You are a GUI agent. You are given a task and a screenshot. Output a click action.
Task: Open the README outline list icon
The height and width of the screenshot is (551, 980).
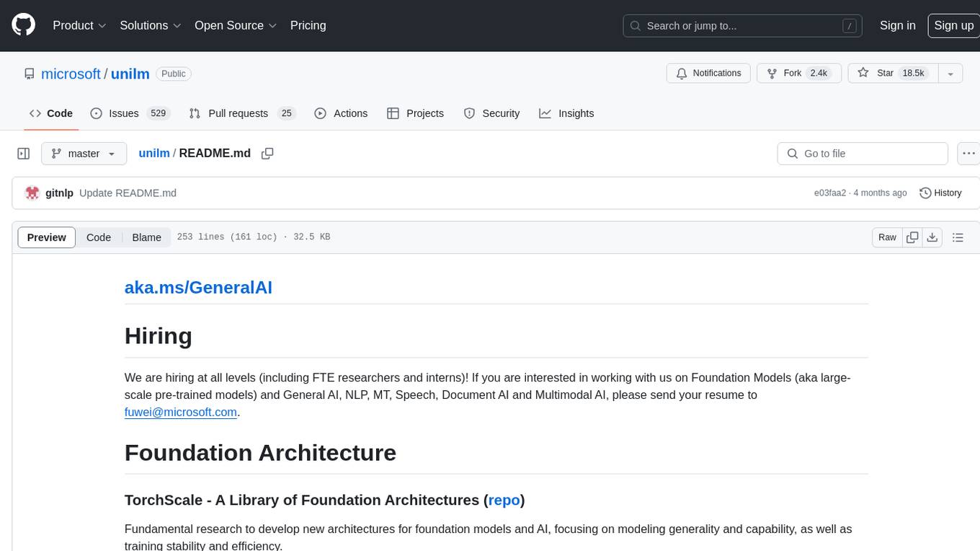958,237
